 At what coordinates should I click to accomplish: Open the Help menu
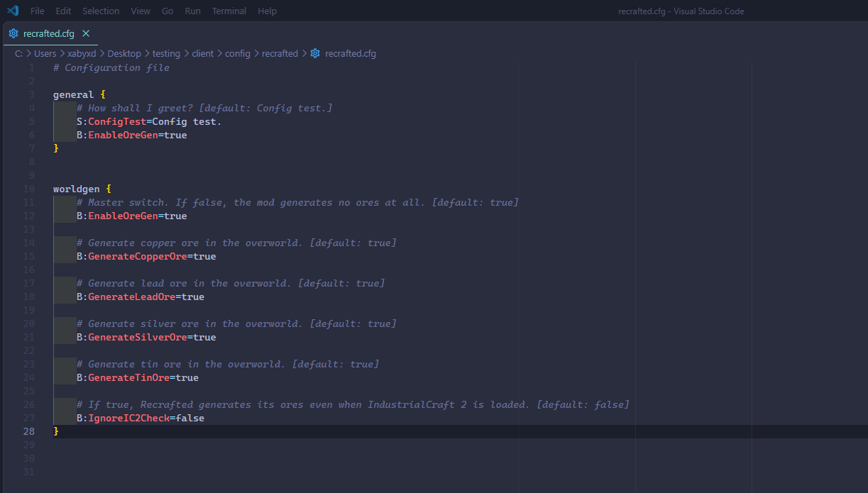point(267,11)
